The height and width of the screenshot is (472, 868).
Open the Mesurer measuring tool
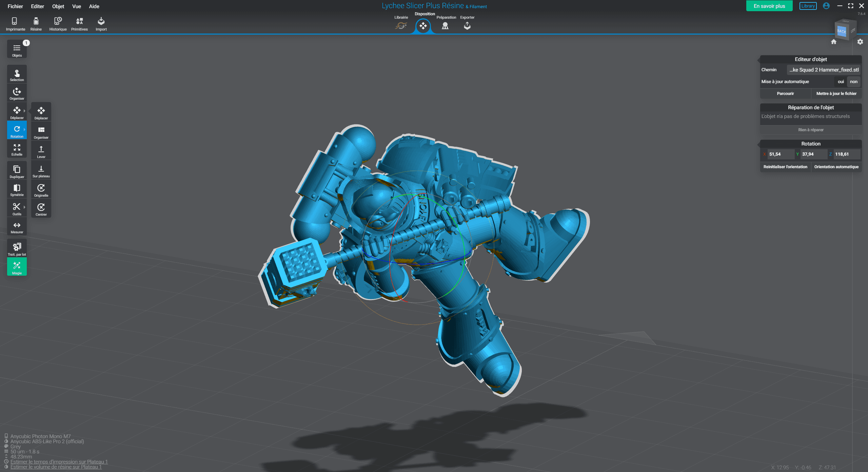pos(17,227)
